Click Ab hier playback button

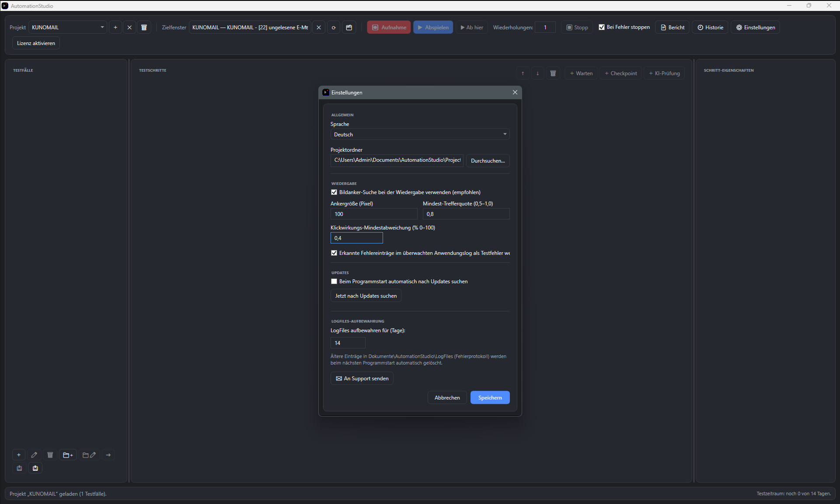(x=472, y=27)
